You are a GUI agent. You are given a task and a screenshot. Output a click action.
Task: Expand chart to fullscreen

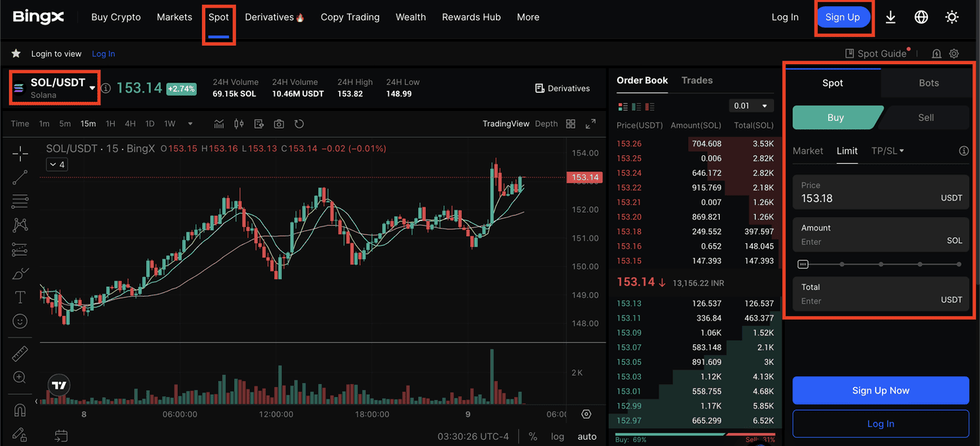(590, 124)
